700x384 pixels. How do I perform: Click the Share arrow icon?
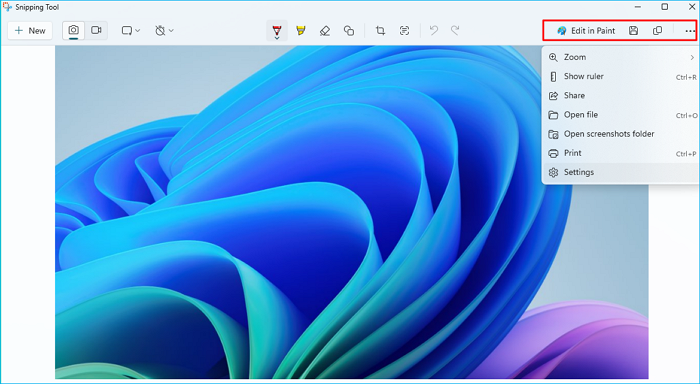(x=553, y=96)
